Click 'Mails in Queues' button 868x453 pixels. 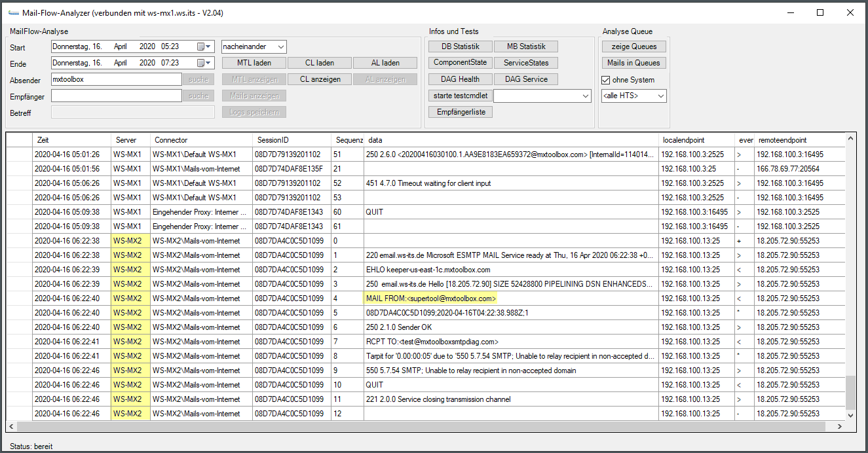633,63
